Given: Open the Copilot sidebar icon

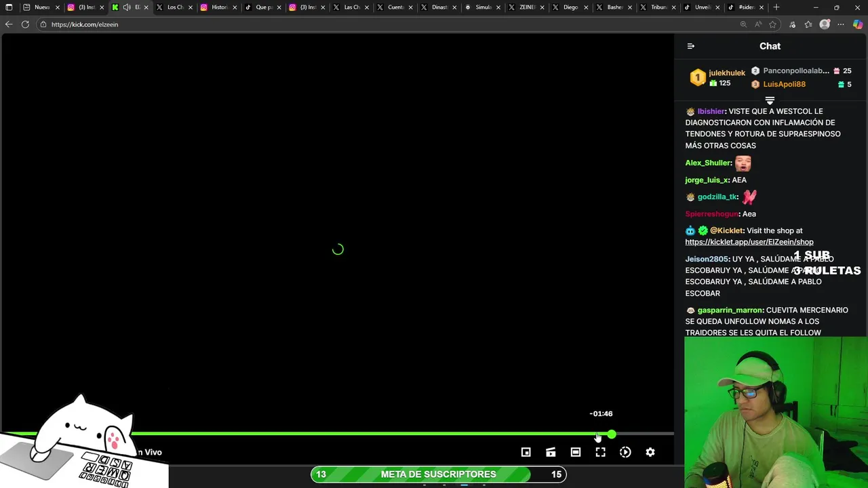Looking at the screenshot, I should tap(859, 24).
